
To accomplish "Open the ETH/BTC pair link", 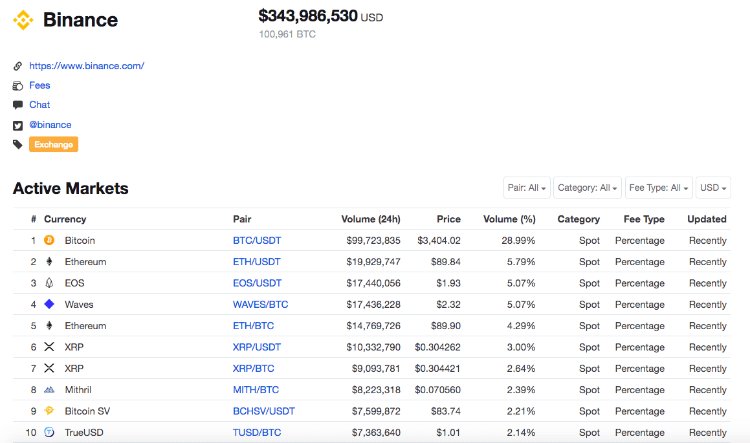I will pos(254,326).
